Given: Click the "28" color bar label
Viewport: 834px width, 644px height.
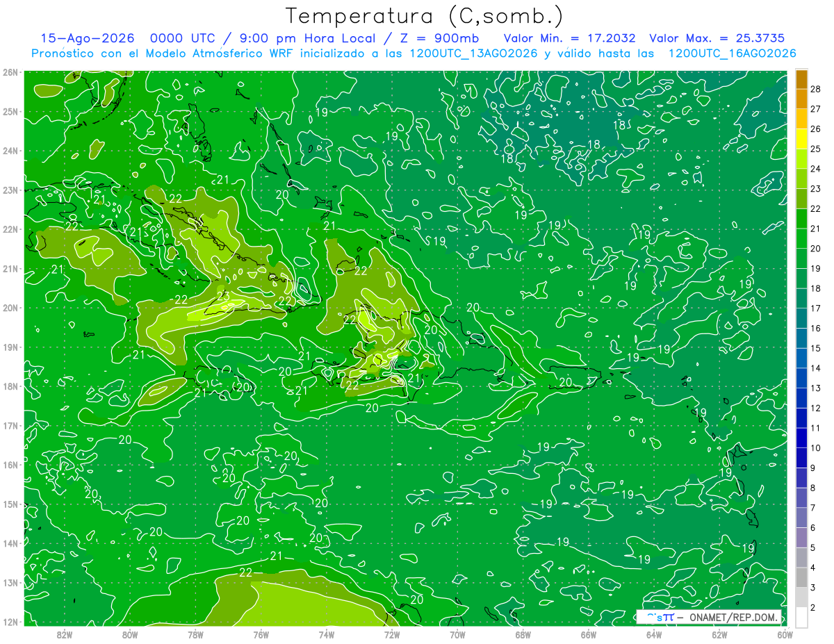Looking at the screenshot, I should 815,90.
